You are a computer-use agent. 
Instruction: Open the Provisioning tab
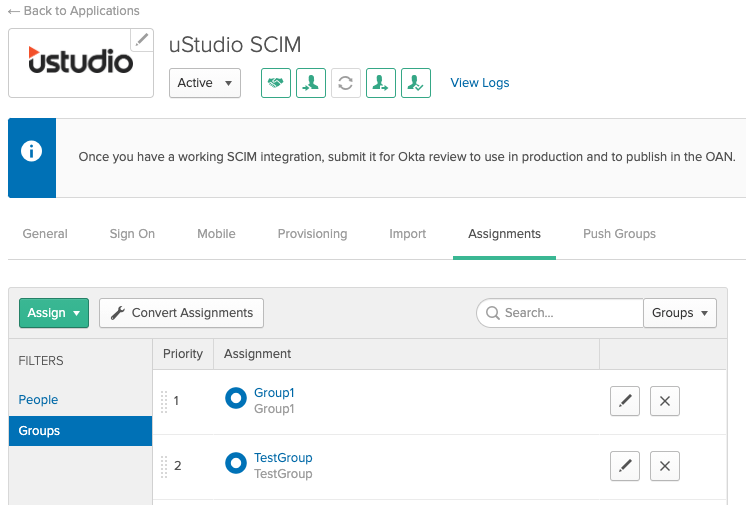click(313, 234)
